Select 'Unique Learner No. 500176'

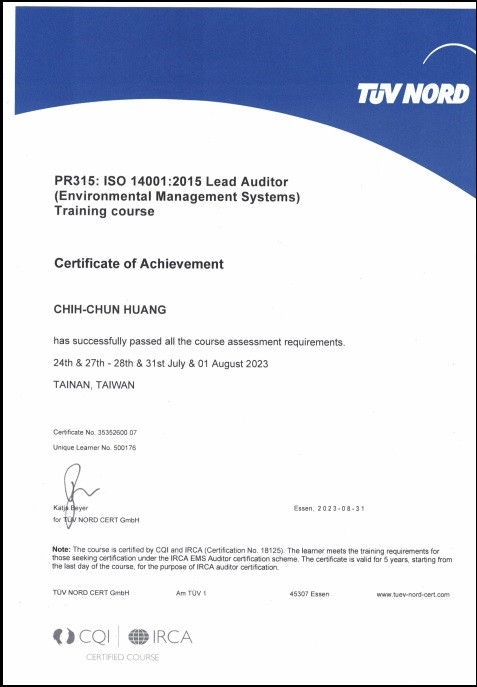tap(95, 448)
